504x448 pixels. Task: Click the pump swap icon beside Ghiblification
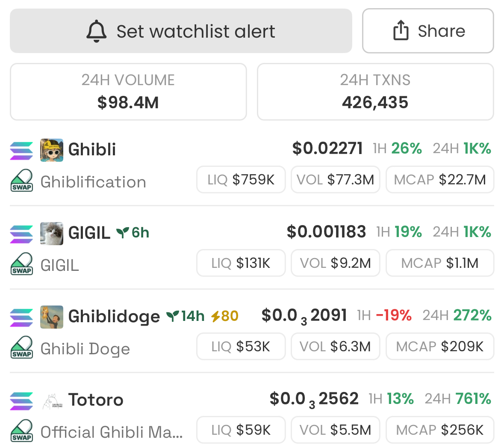[21, 181]
